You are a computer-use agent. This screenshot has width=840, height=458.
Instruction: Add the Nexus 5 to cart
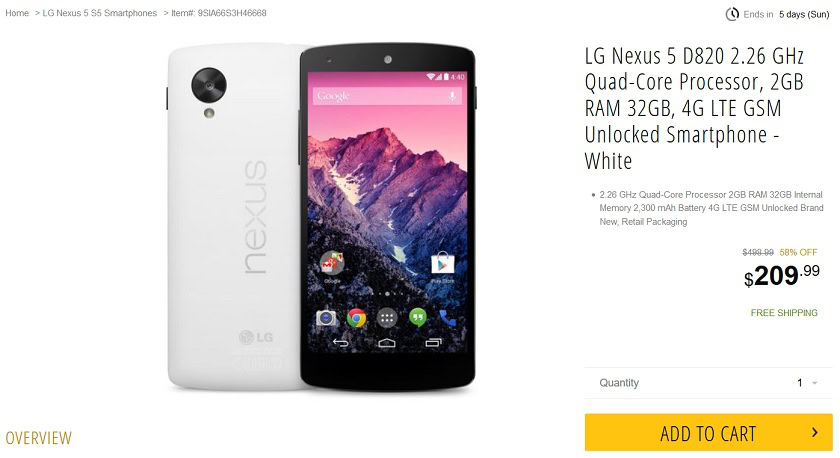(x=708, y=432)
